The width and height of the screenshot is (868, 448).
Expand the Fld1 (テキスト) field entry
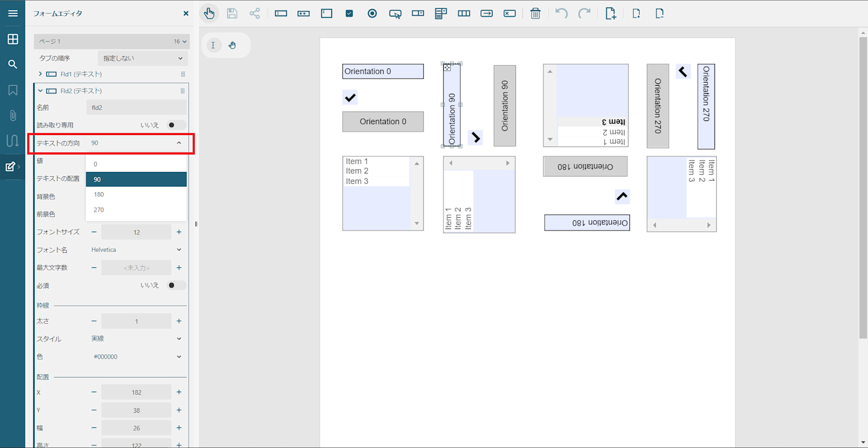click(40, 74)
